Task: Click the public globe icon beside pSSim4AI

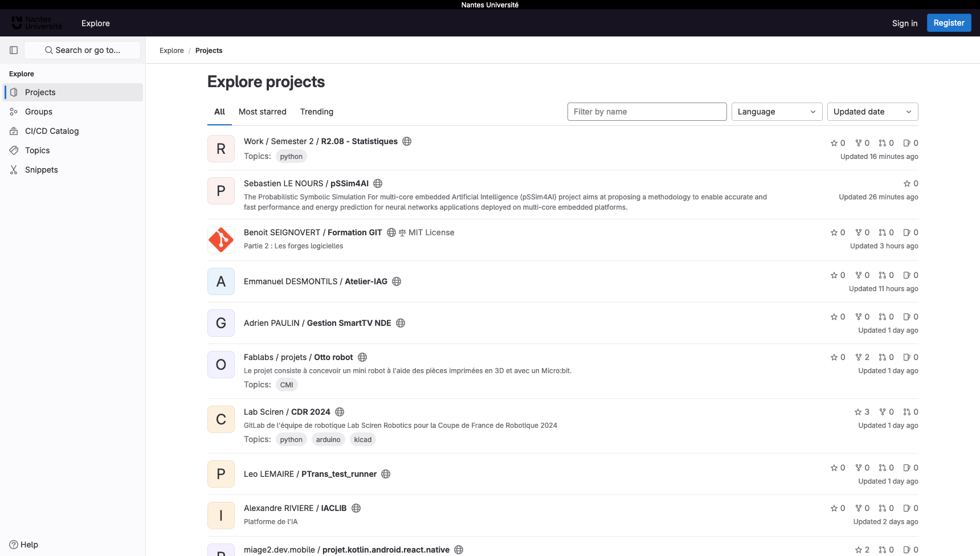Action: coord(378,183)
